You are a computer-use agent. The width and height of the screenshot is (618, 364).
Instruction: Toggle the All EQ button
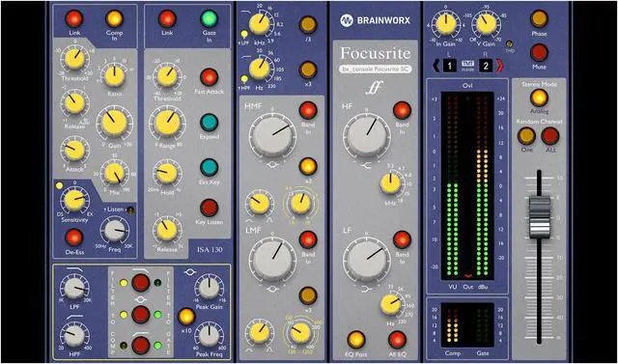click(x=397, y=340)
